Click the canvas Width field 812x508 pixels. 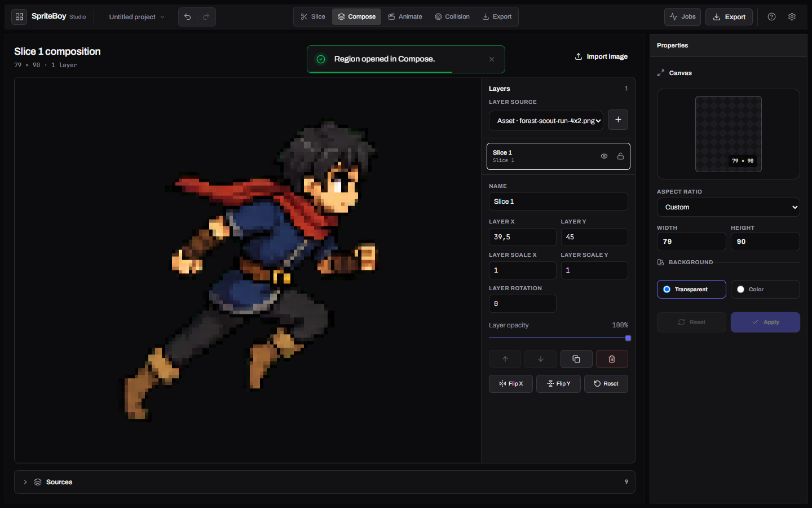tap(691, 242)
